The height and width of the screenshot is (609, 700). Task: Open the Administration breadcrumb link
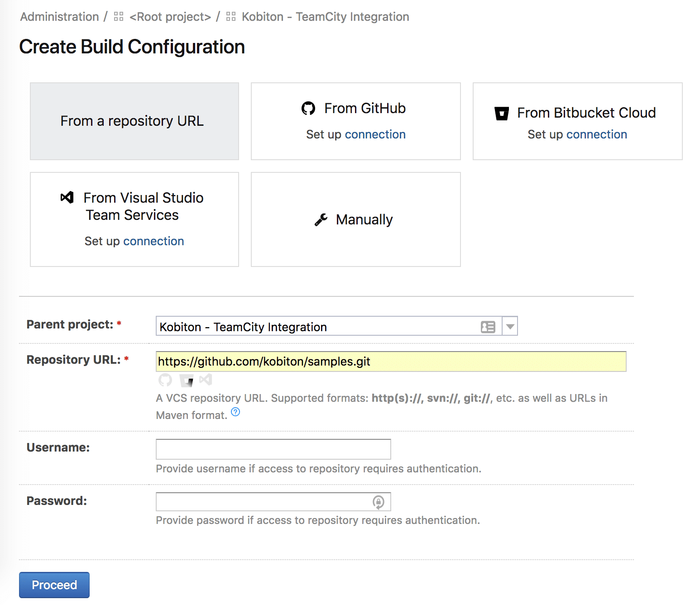pos(60,17)
